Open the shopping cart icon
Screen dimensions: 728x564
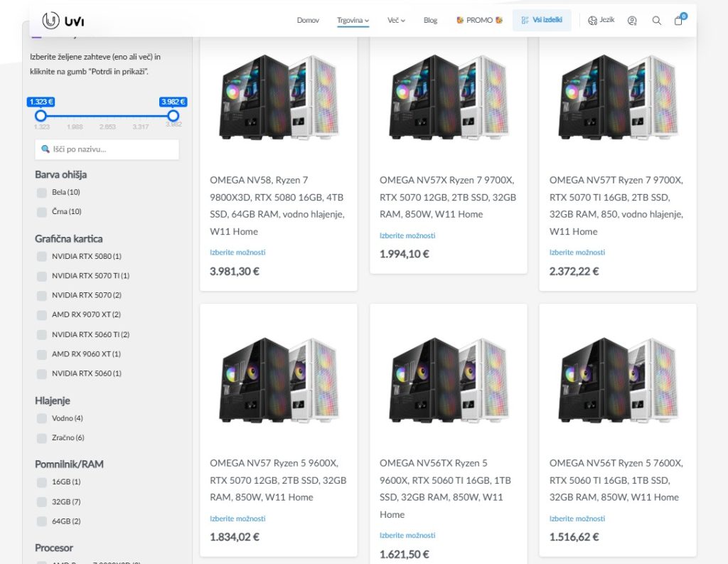point(679,20)
